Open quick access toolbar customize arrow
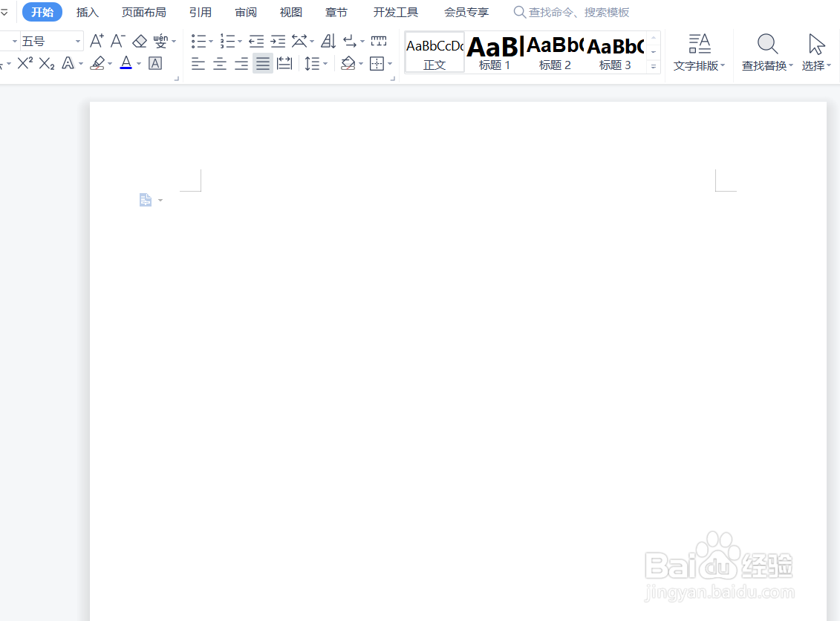Screen dimensions: 840x621 pyautogui.click(x=4, y=12)
